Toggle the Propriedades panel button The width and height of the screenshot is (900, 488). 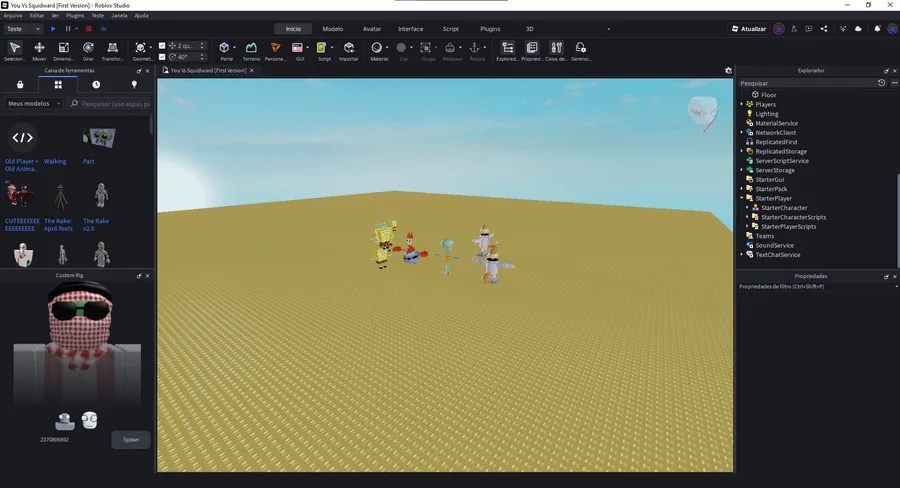[x=532, y=51]
